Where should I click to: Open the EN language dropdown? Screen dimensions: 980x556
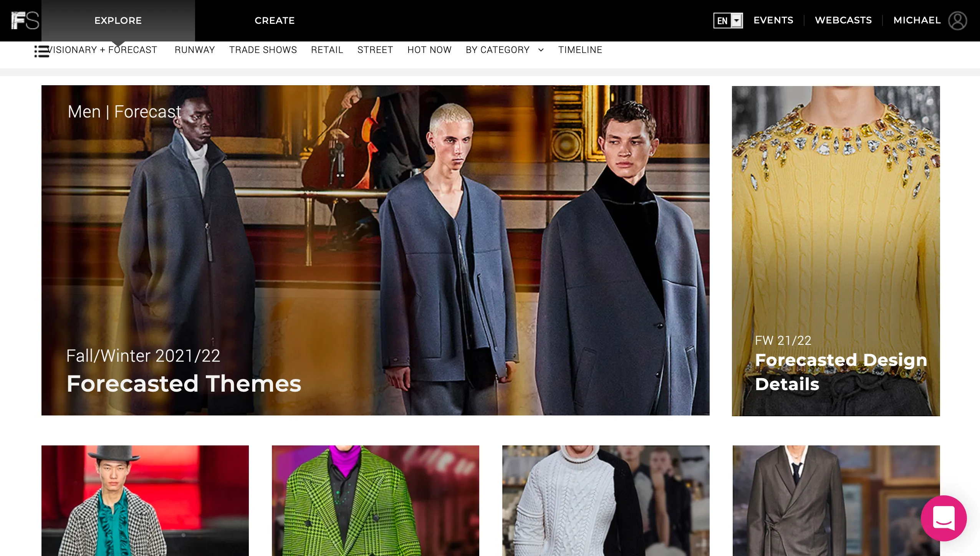[x=728, y=20]
